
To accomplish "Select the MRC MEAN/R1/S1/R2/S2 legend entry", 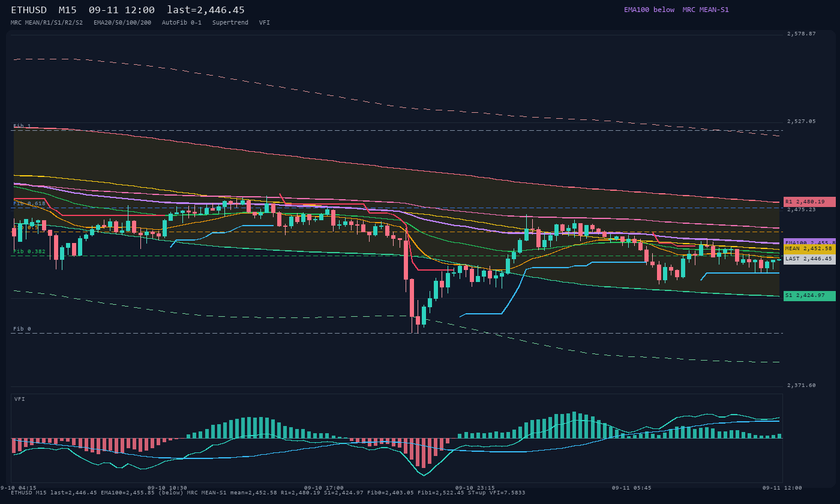I will tap(47, 22).
